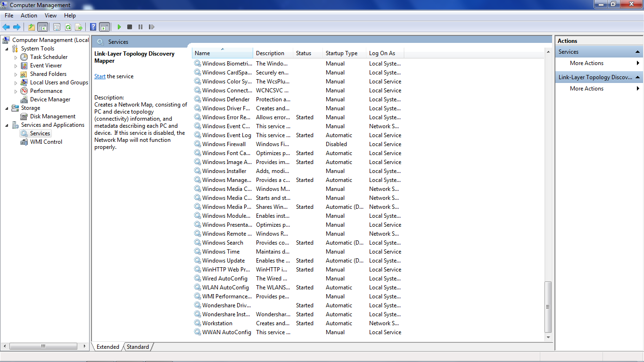This screenshot has height=362, width=644.
Task: Select the Windows Time service row
Action: [x=298, y=252]
